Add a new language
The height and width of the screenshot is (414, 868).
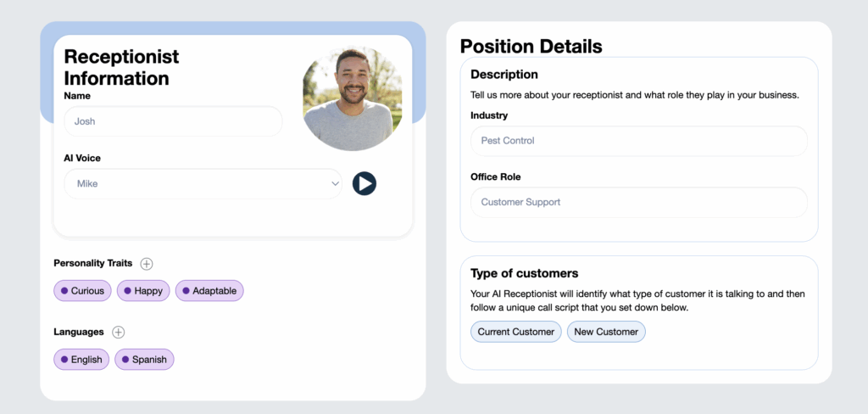119,332
